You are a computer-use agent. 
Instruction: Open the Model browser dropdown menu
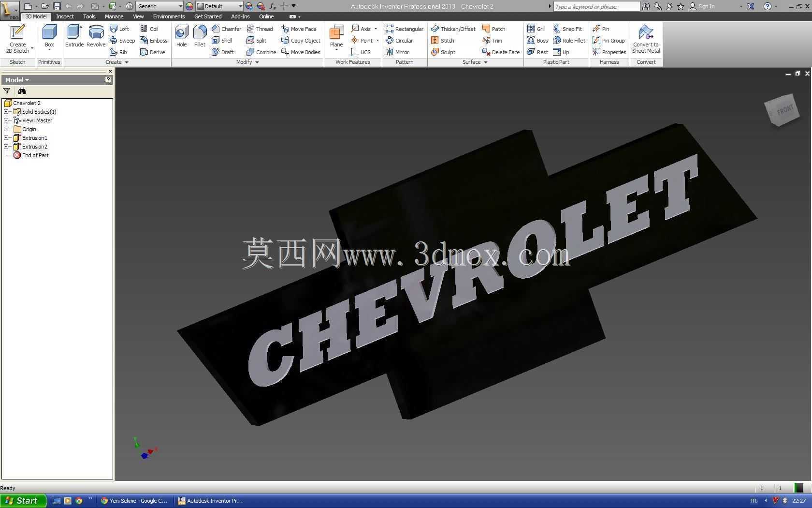(x=17, y=80)
